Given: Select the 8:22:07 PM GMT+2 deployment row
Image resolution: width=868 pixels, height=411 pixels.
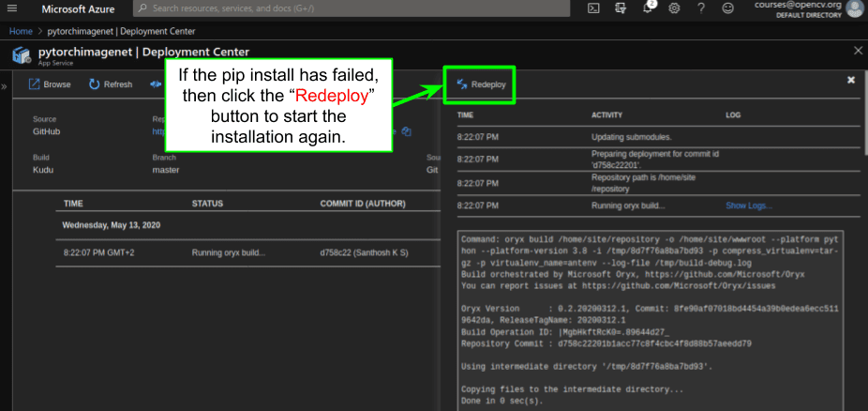Looking at the screenshot, I should (x=248, y=252).
